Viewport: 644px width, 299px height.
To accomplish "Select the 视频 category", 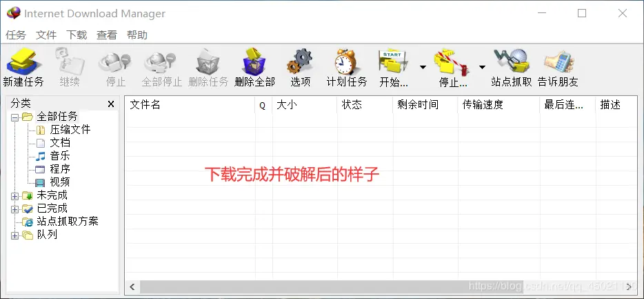I will pos(60,182).
